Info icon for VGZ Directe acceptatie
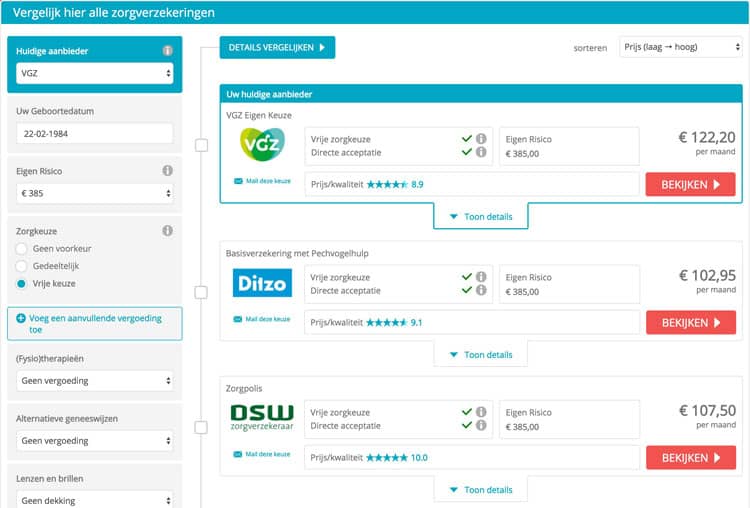Image resolution: width=750 pixels, height=508 pixels. click(x=481, y=152)
